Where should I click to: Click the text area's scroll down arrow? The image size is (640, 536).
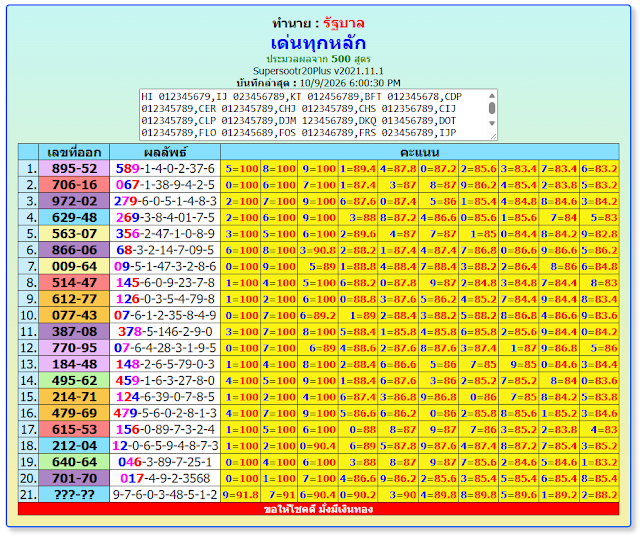[x=492, y=123]
